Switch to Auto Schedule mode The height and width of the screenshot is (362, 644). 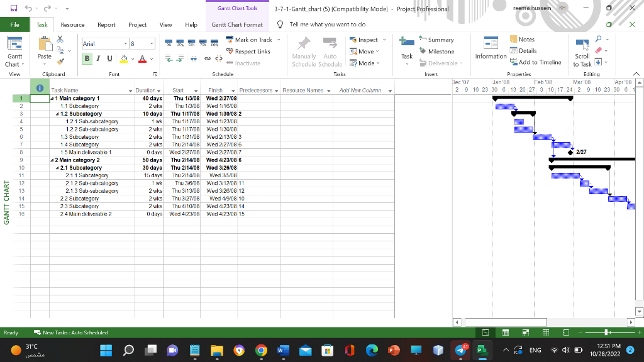(330, 52)
